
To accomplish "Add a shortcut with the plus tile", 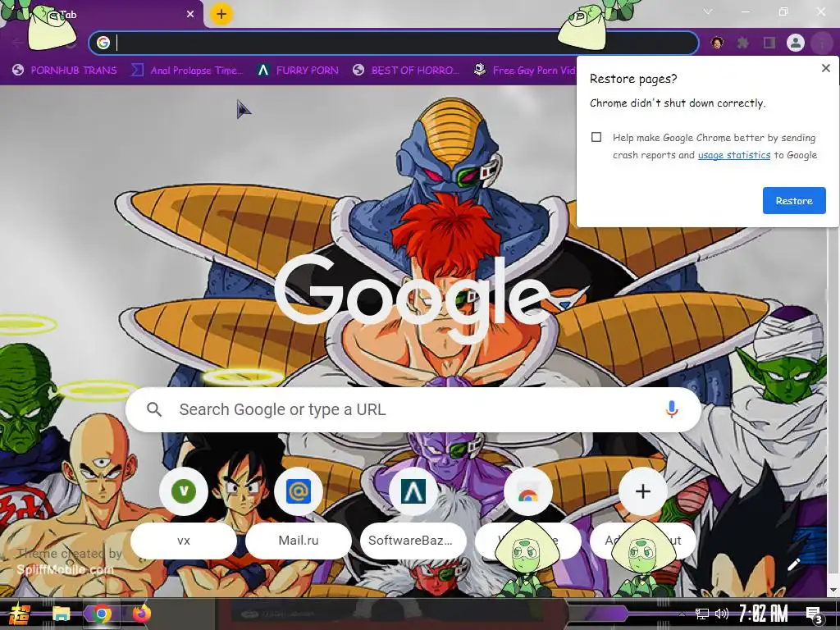I will [643, 491].
